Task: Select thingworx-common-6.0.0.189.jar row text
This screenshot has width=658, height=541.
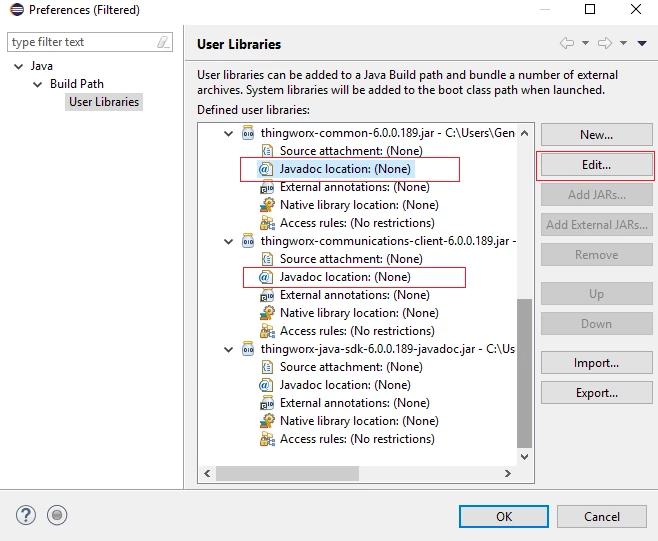Action: (x=387, y=133)
